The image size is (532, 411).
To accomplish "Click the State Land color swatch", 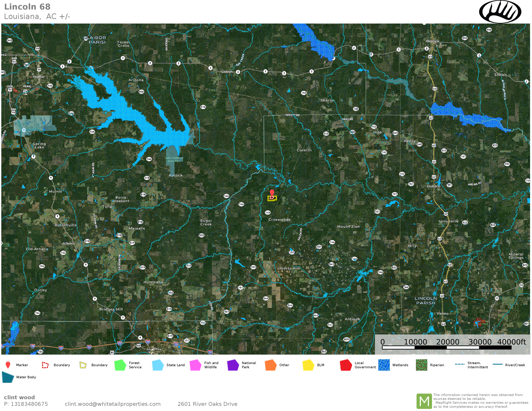I will [x=158, y=365].
